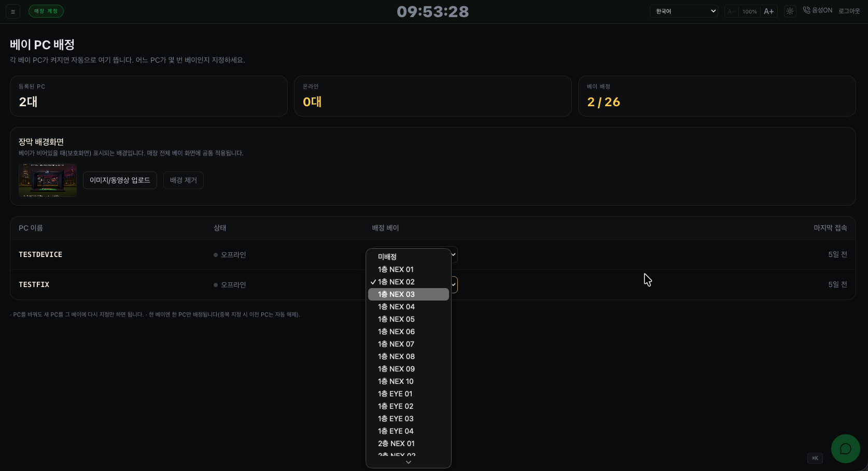
Task: Click the 100% zoom level indicator
Action: [x=749, y=11]
